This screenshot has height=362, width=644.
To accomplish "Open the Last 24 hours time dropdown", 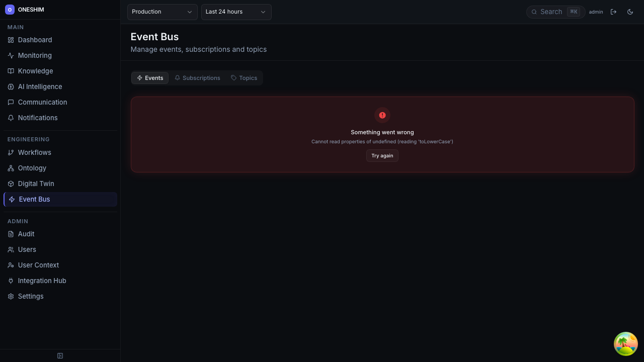I will click(x=236, y=12).
